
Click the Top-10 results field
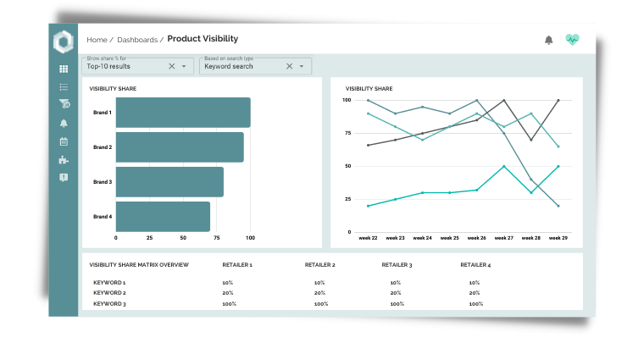[138, 66]
